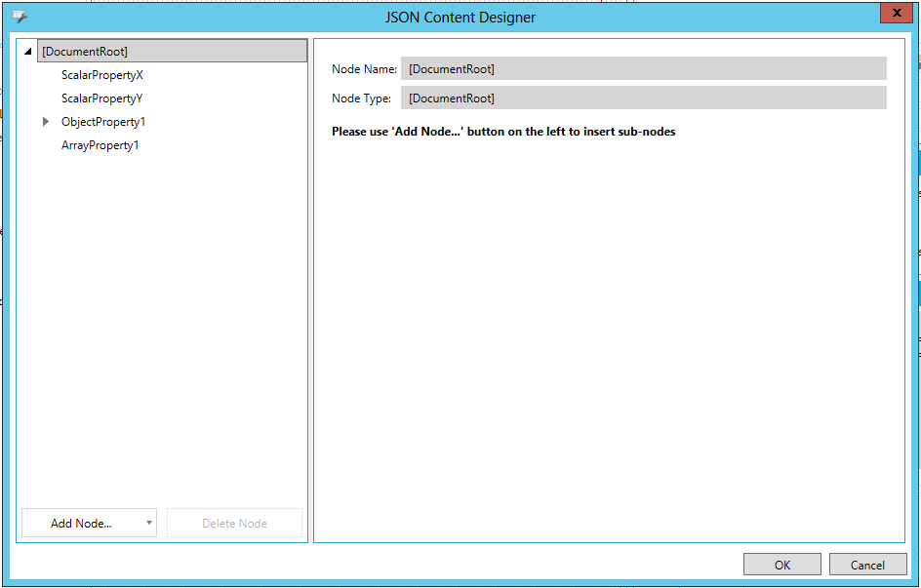Click the Delete Node button

pos(234,524)
